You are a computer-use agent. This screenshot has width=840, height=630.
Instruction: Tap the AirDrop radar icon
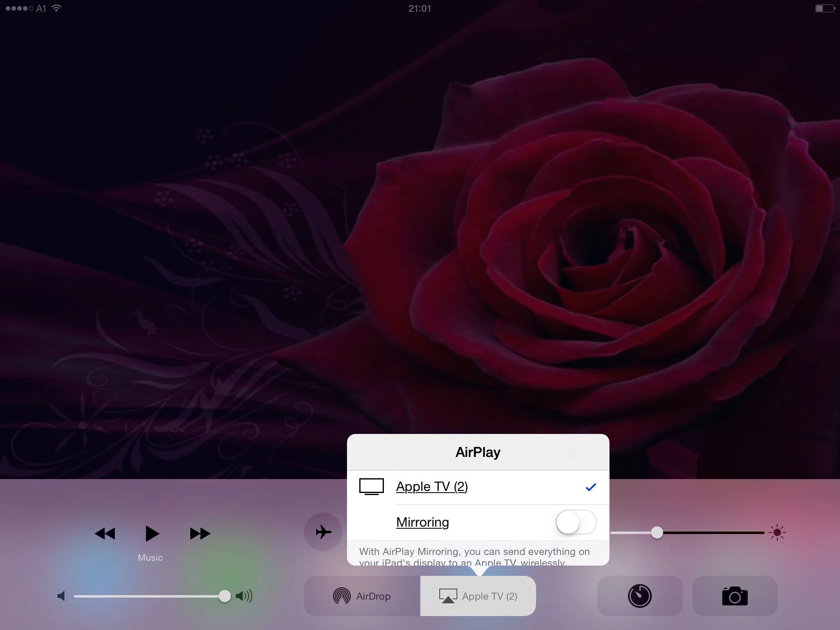(342, 596)
